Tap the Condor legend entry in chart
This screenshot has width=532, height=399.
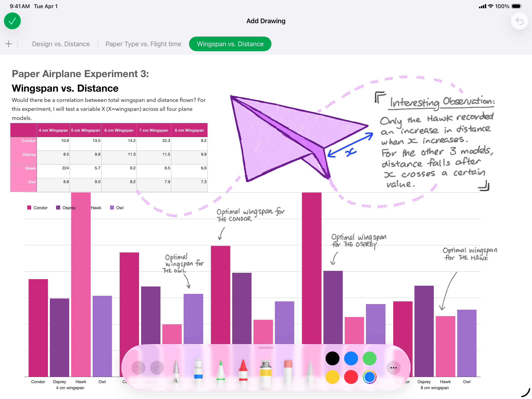click(x=37, y=208)
